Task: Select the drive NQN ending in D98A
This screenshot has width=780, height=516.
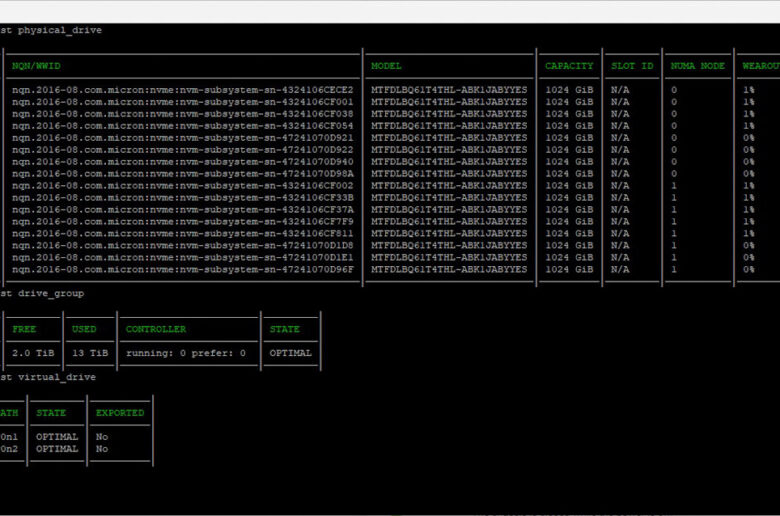Action: click(182, 174)
